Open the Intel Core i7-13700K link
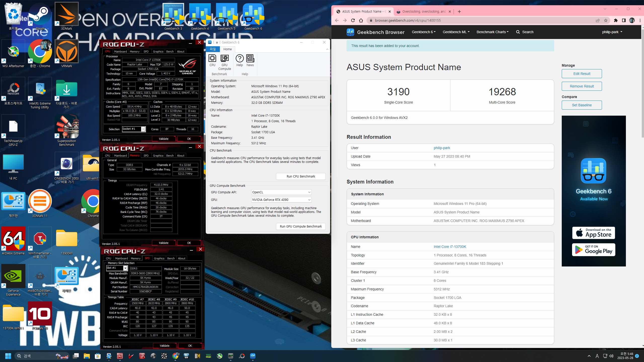 click(x=450, y=247)
